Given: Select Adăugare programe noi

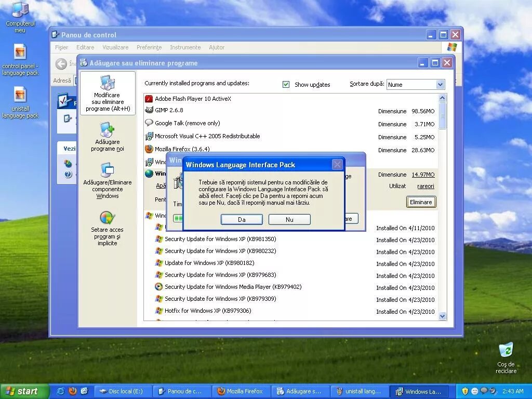Looking at the screenshot, I should [x=108, y=137].
